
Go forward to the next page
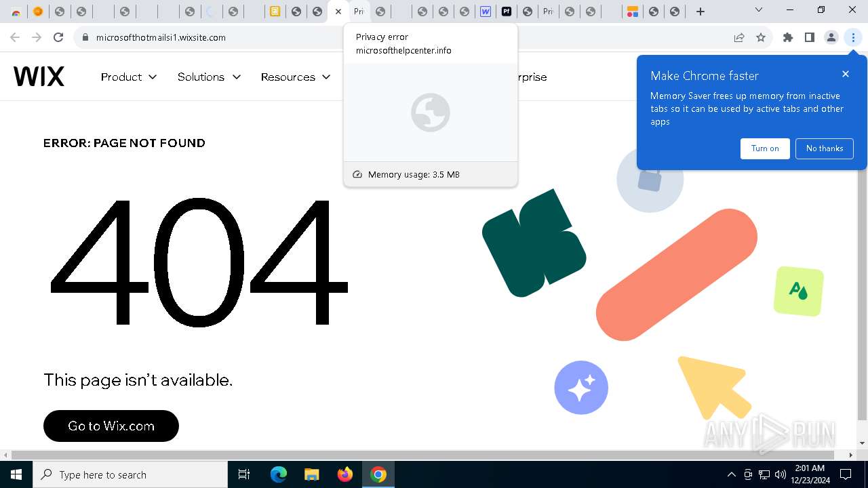point(37,37)
